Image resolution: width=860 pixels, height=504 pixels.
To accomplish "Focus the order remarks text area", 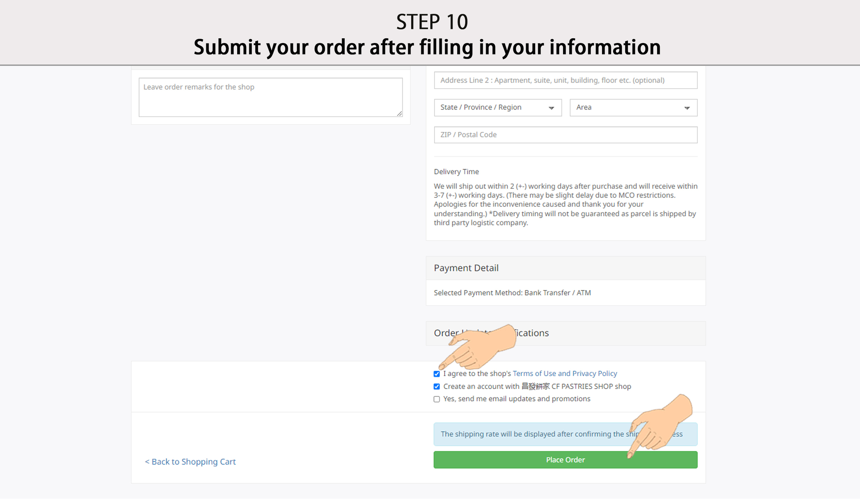I will click(x=271, y=97).
